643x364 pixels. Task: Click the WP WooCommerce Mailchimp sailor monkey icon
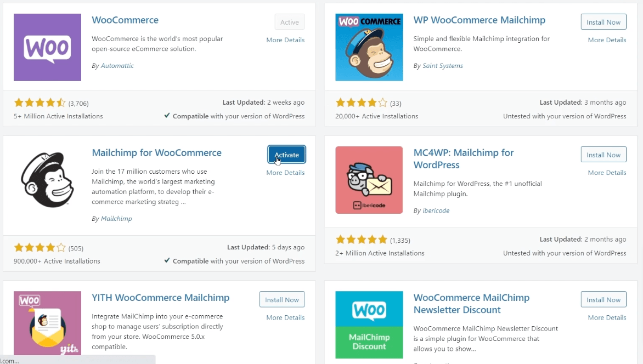pos(369,47)
